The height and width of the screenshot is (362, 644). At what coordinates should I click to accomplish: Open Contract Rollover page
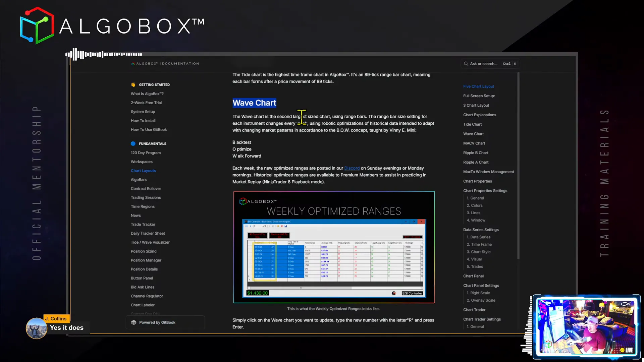[146, 189]
